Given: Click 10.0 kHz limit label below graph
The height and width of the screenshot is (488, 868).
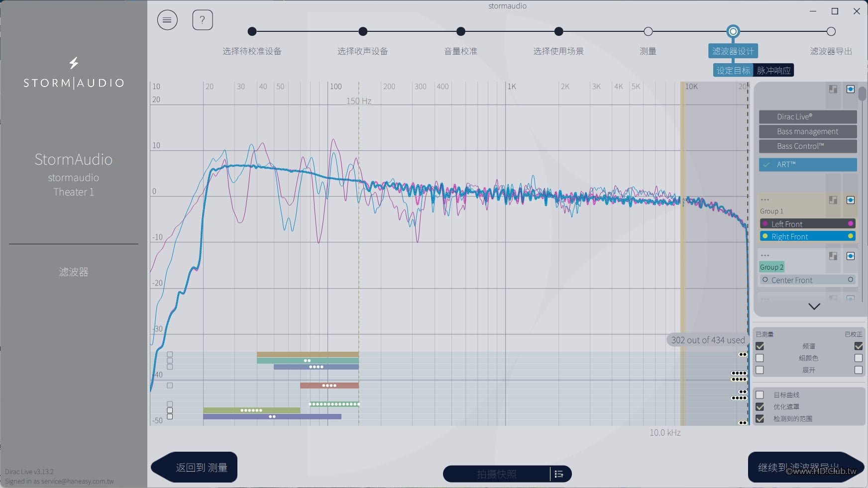Looking at the screenshot, I should (x=665, y=433).
